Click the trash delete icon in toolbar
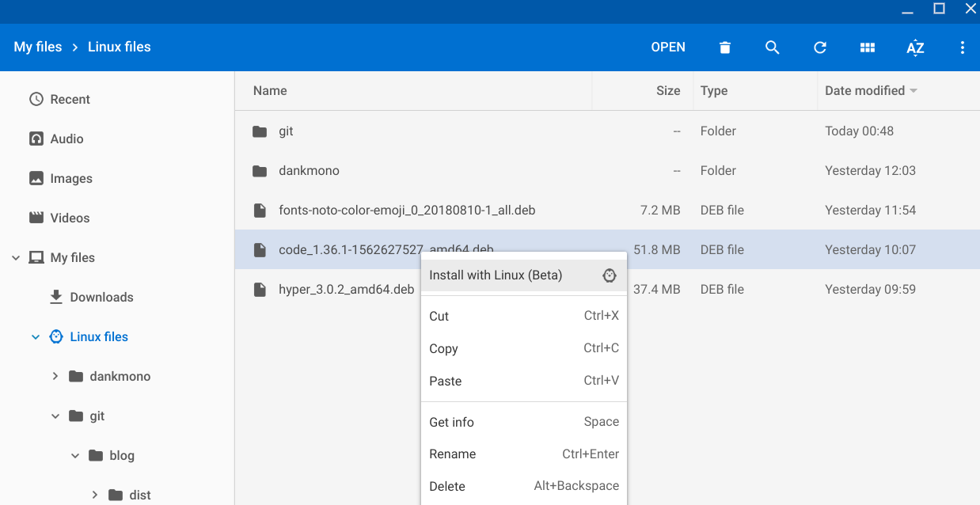 pyautogui.click(x=724, y=47)
